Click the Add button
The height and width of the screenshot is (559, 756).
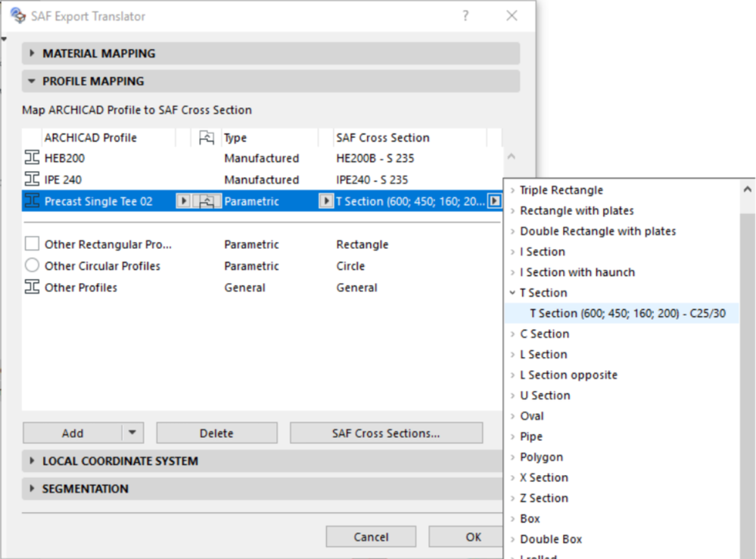tap(73, 433)
